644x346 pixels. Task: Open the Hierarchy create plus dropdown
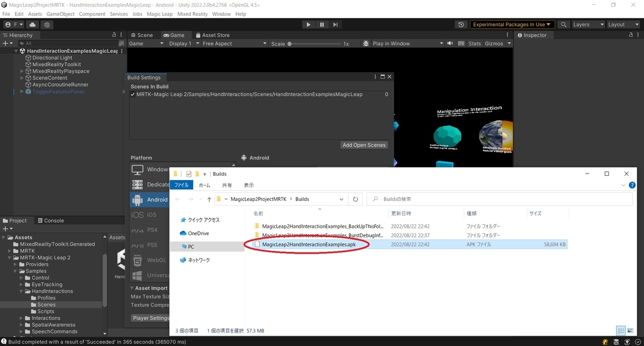click(x=8, y=44)
